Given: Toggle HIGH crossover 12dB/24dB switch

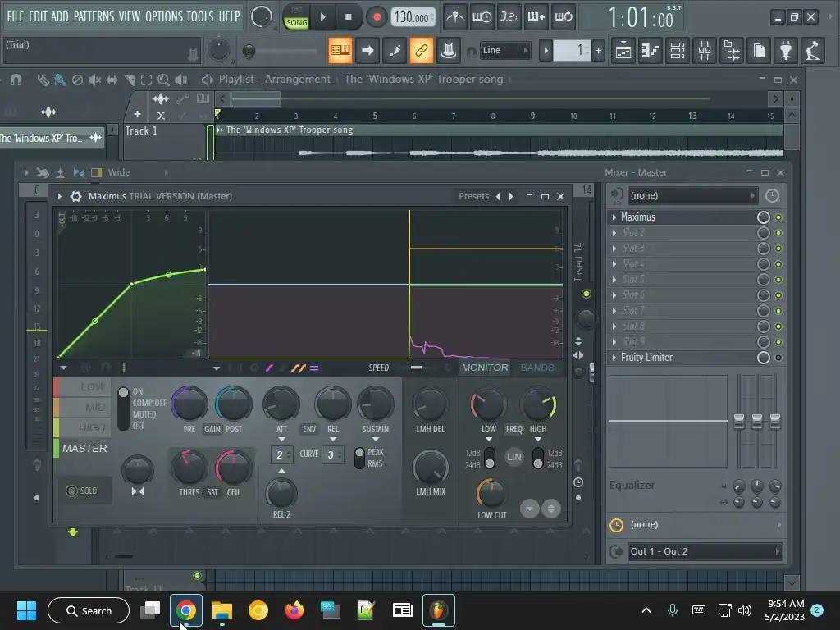Looking at the screenshot, I should click(538, 458).
